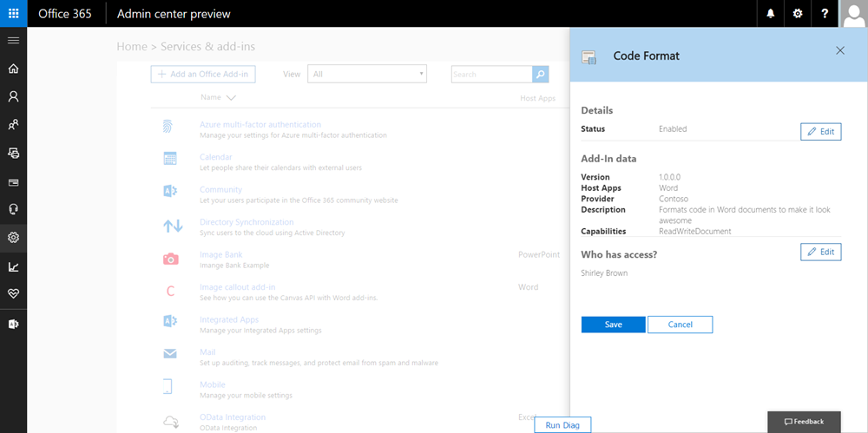Open the Image Bank add-in link
This screenshot has height=433, width=868.
coord(220,255)
